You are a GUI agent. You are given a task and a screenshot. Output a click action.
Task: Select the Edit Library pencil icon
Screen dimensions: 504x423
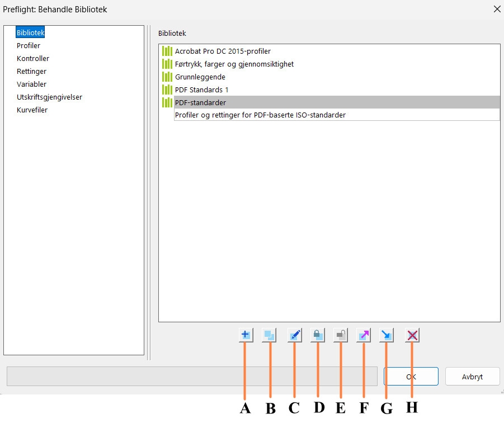(x=295, y=335)
